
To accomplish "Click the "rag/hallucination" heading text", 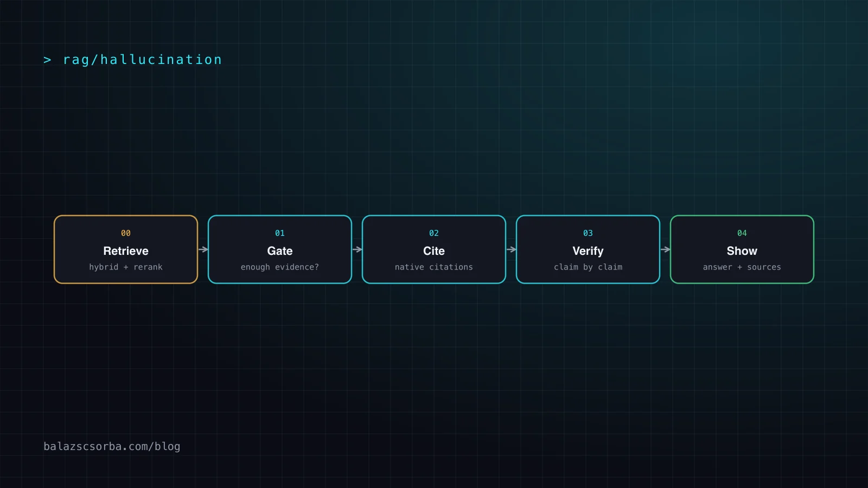I will (142, 60).
